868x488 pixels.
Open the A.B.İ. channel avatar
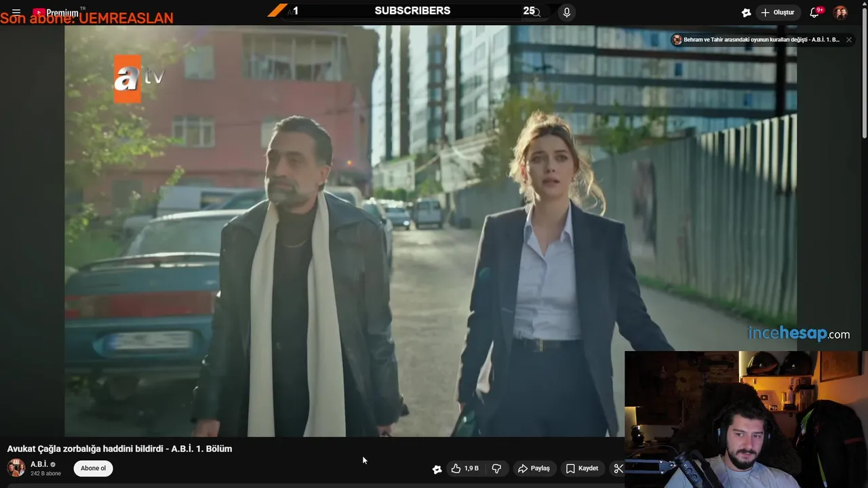pyautogui.click(x=16, y=468)
